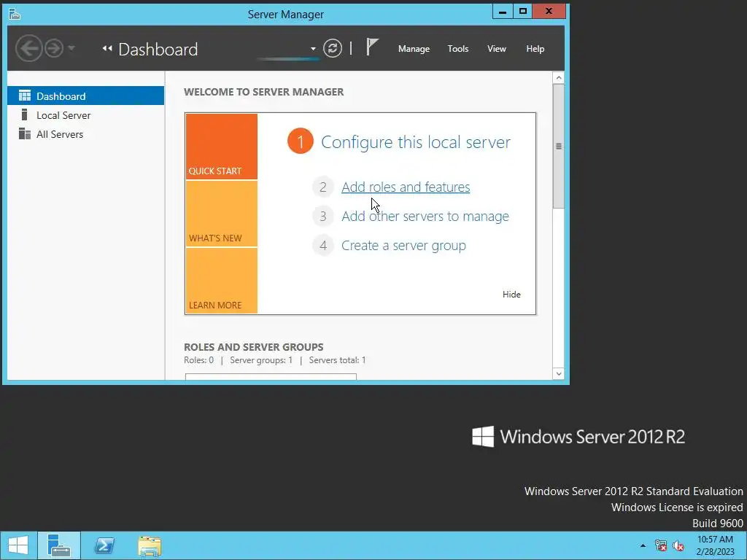Viewport: 747px width, 560px height.
Task: Select Local Server in the navigation pane
Action: [x=86, y=115]
